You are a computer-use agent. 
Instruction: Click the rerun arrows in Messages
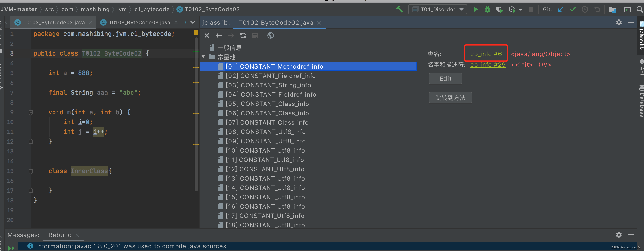11,248
